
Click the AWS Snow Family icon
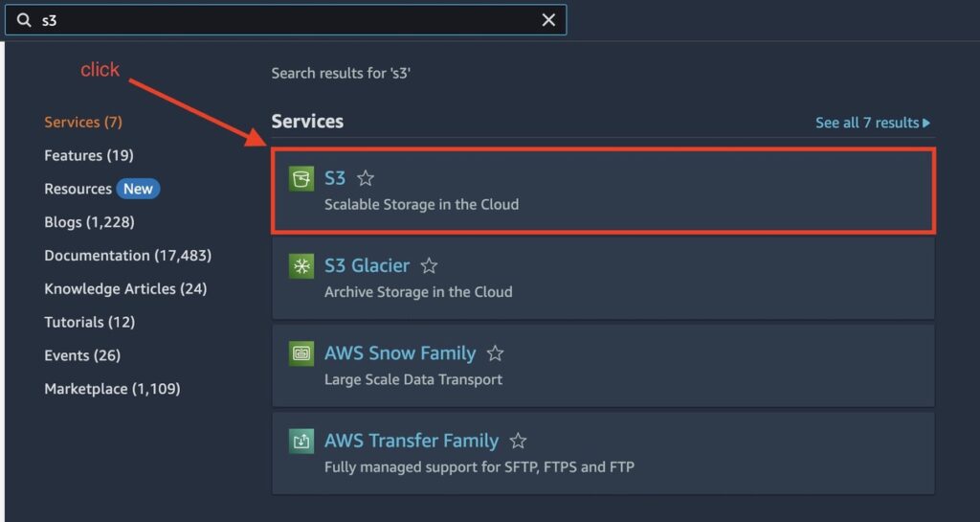click(301, 353)
